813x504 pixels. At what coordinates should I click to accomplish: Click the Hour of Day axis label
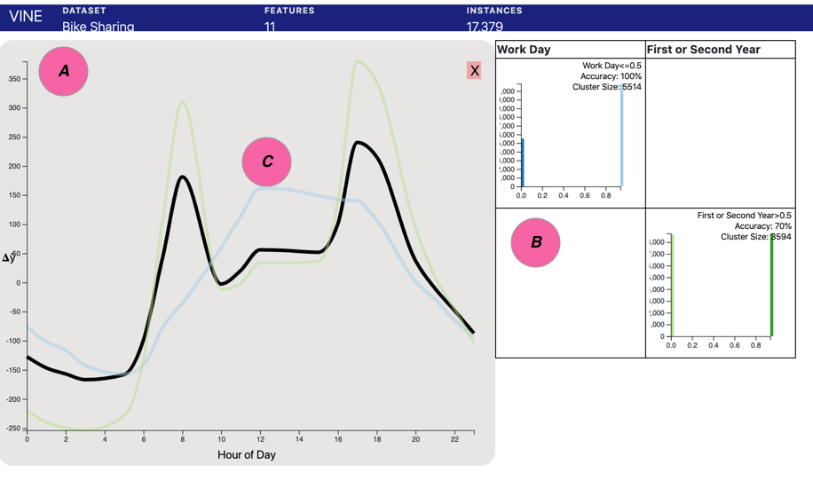click(x=246, y=454)
